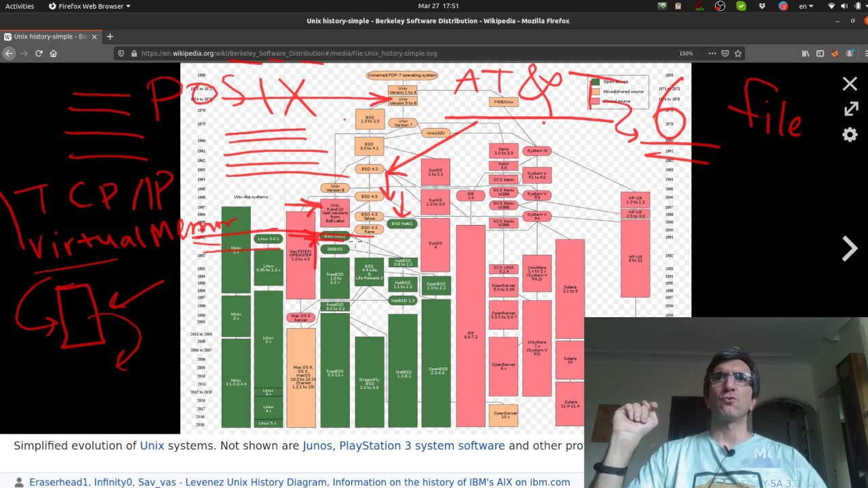Select the Unix history-simple tab

click(52, 37)
